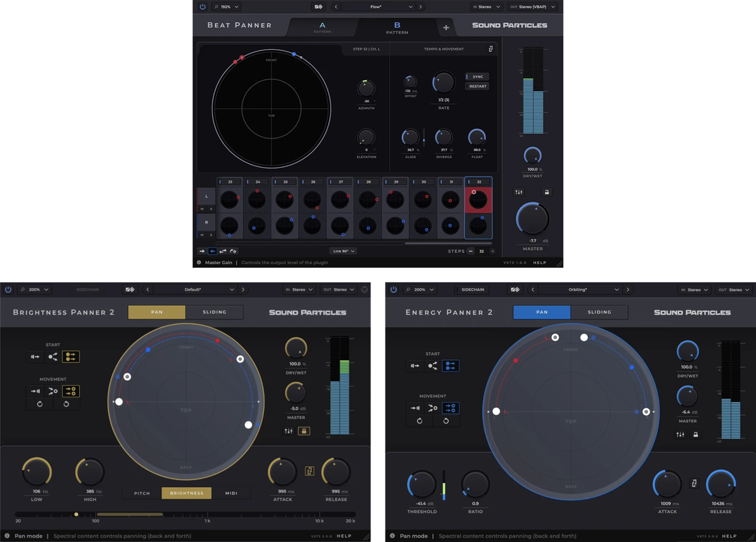The image size is (756, 542).
Task: Click the lock icon above the Master knob in Beat Panner
Action: point(547,192)
